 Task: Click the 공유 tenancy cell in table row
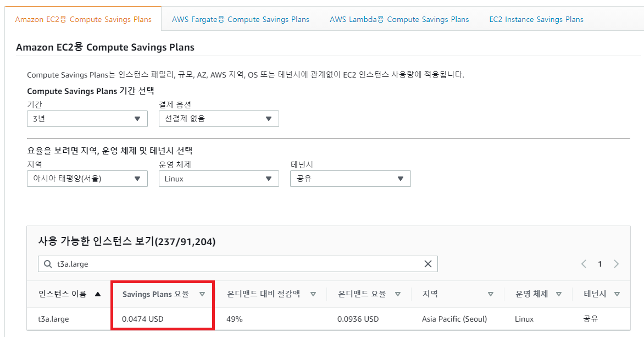591,319
